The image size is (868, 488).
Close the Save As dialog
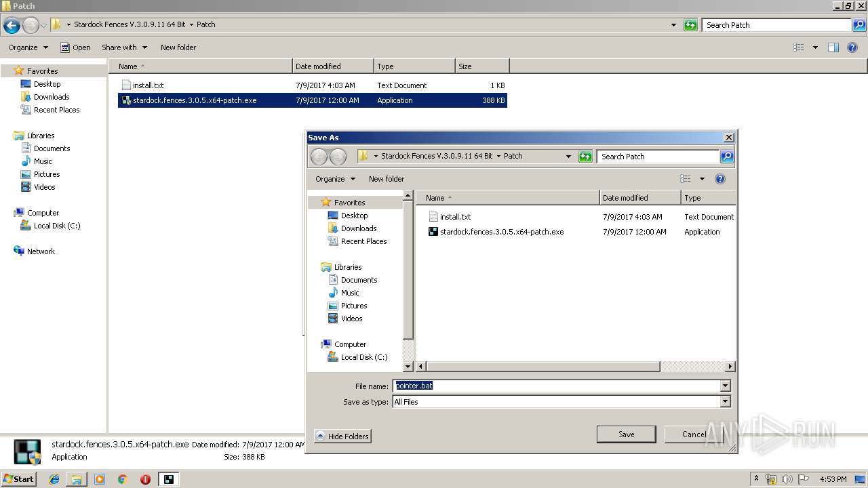(728, 137)
